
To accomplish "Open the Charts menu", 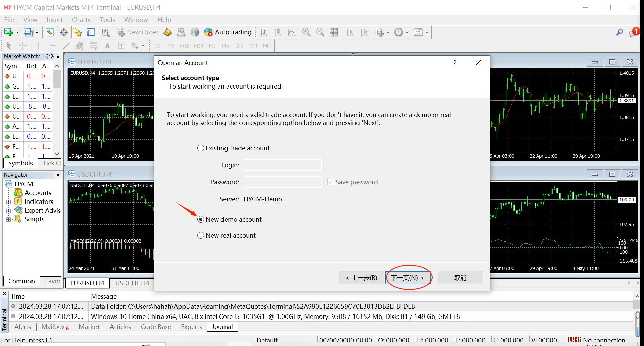I will tap(81, 20).
